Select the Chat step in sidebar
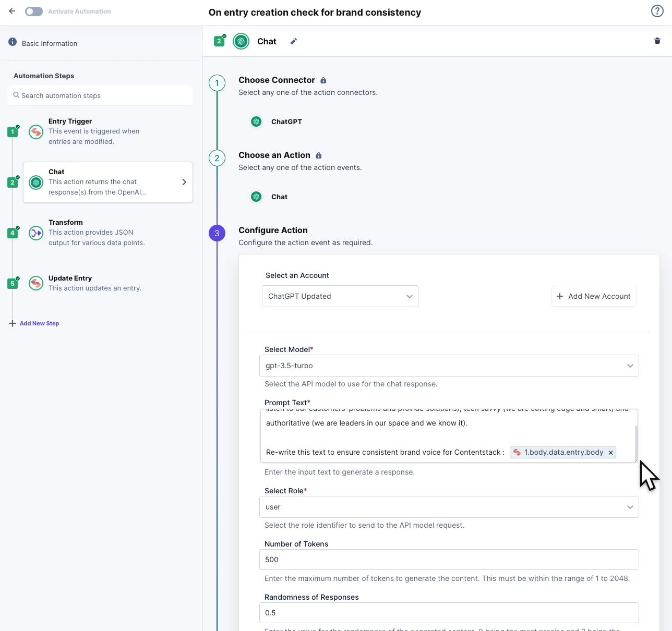The image size is (672, 631). coord(108,182)
